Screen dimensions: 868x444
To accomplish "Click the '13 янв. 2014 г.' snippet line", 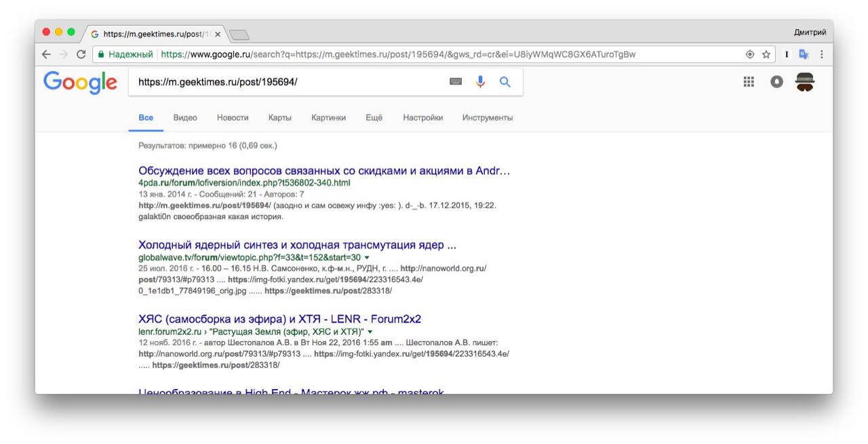I will tap(222, 194).
